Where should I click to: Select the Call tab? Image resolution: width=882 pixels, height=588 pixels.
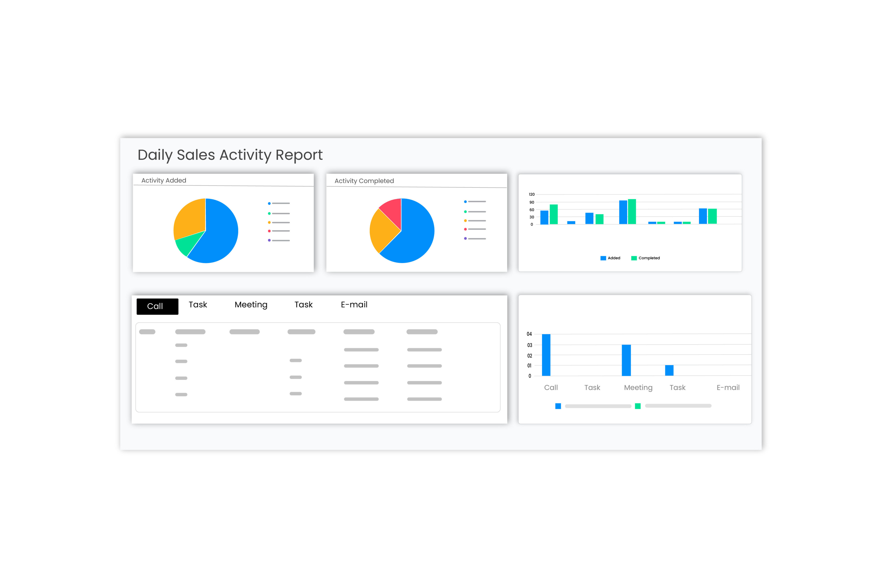point(157,306)
